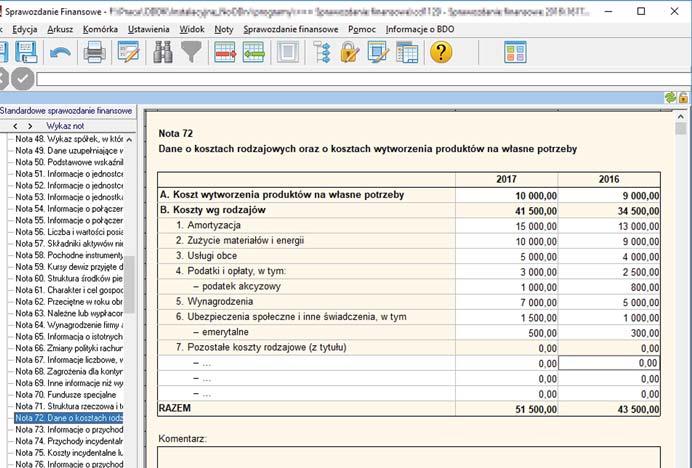Click Zużycie materiałów i energii row label
This screenshot has height=468, width=692.
click(x=240, y=241)
